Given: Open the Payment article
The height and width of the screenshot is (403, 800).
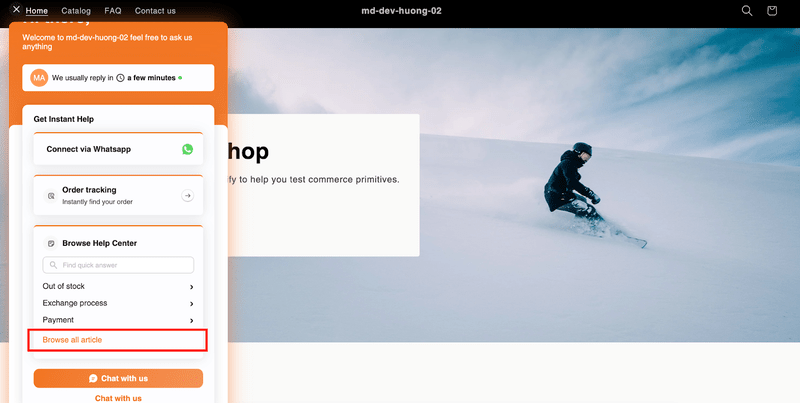Looking at the screenshot, I should coord(118,320).
